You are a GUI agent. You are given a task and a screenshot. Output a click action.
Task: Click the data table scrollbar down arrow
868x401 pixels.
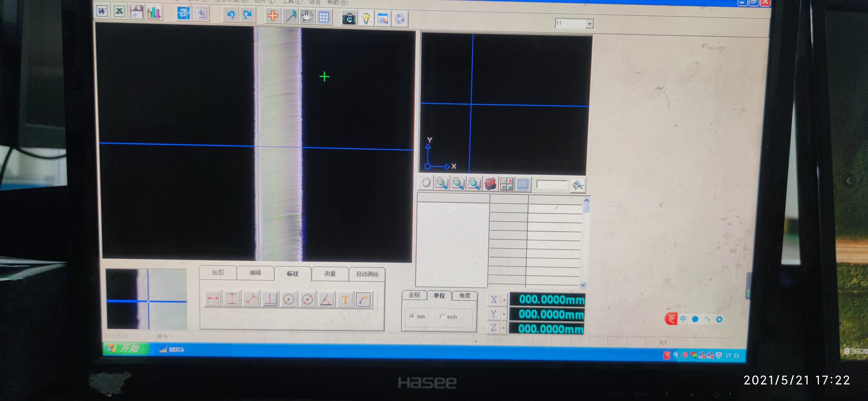pos(583,285)
